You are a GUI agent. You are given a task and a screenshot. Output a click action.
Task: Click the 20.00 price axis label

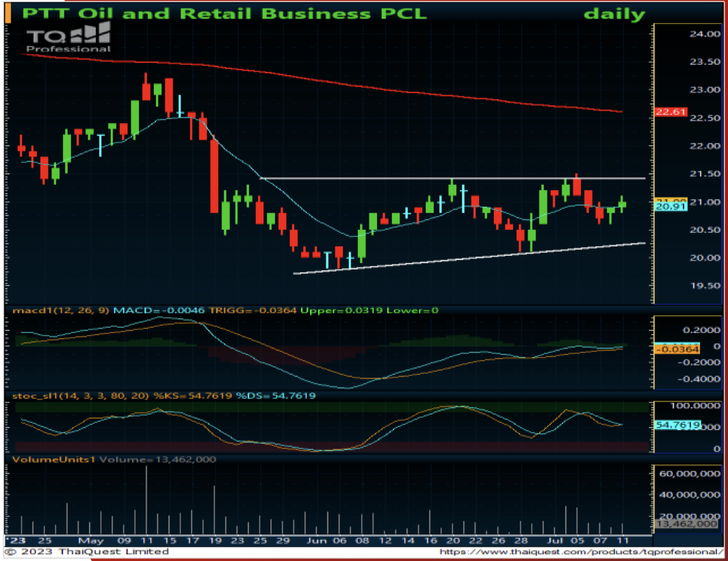(x=705, y=258)
